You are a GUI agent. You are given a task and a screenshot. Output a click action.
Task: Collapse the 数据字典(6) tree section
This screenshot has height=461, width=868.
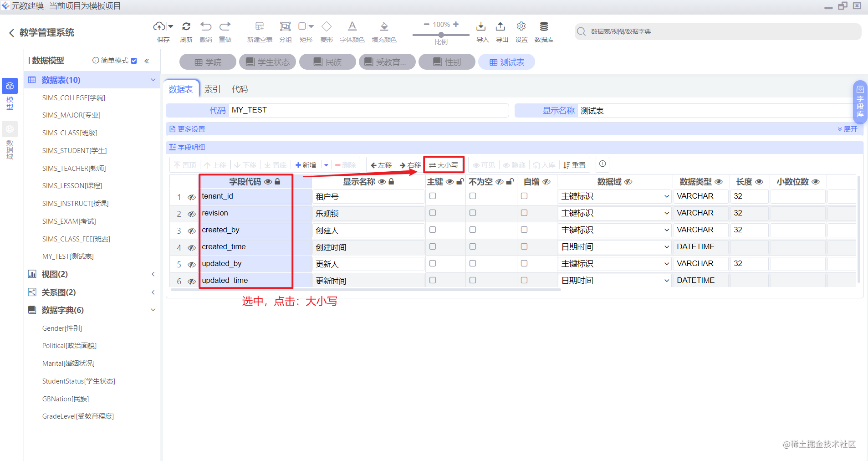tap(153, 310)
